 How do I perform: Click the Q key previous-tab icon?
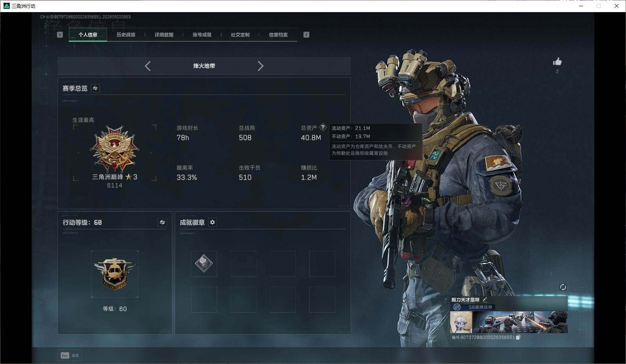(x=60, y=35)
